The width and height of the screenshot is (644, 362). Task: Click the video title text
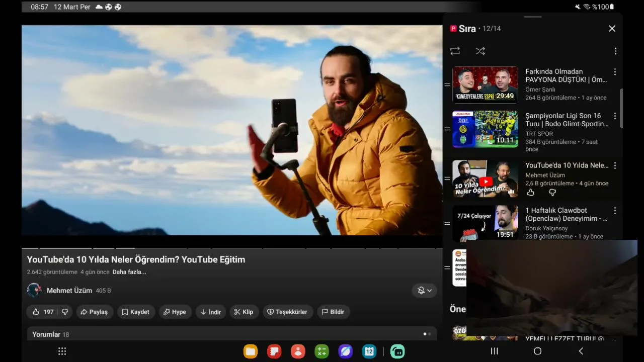[136, 259]
